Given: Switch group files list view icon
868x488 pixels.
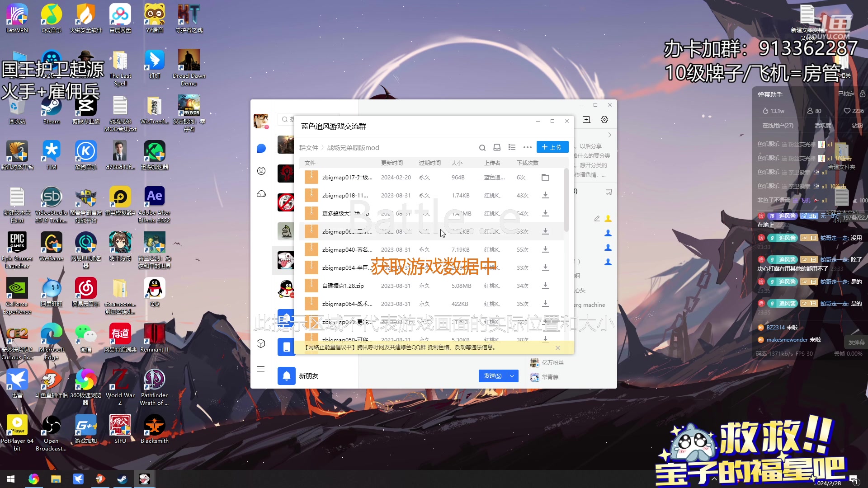Looking at the screenshot, I should pos(512,147).
